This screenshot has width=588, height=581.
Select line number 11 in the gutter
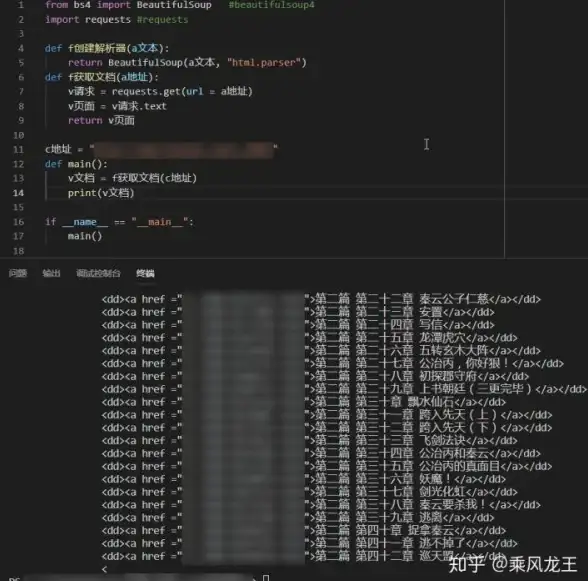[18, 149]
